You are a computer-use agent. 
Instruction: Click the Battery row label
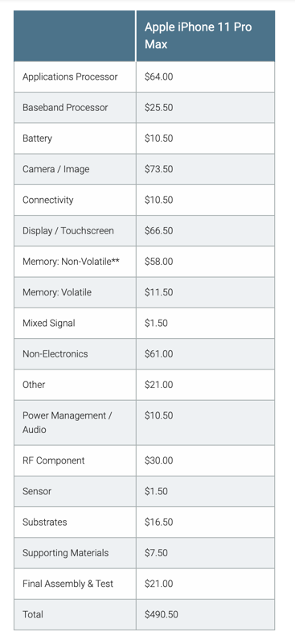coord(37,138)
